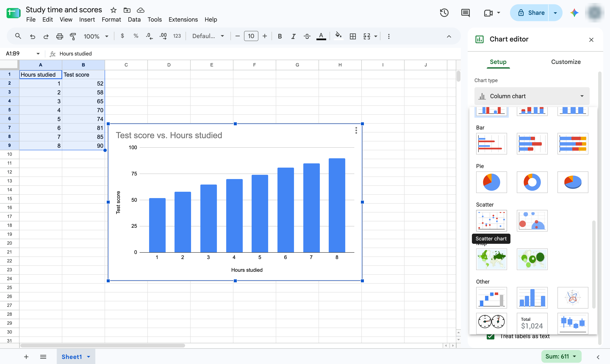The width and height of the screenshot is (610, 364).
Task: Click the font size input field
Action: tap(251, 36)
